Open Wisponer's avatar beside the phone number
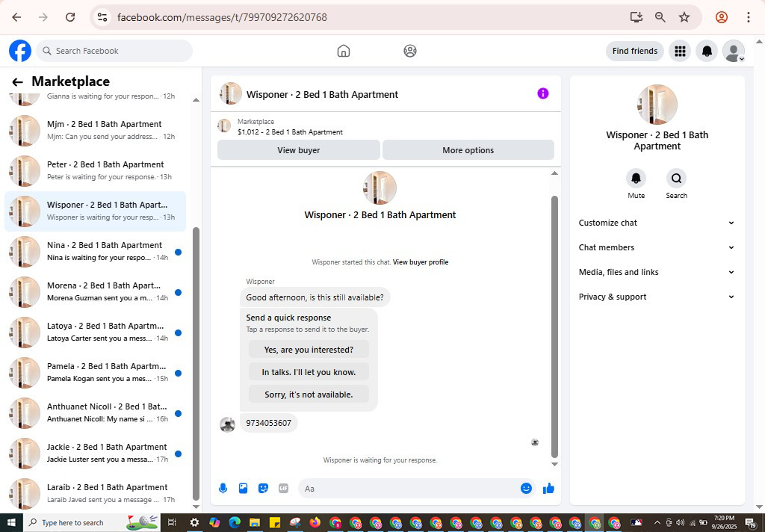This screenshot has width=765, height=532. coord(227,424)
